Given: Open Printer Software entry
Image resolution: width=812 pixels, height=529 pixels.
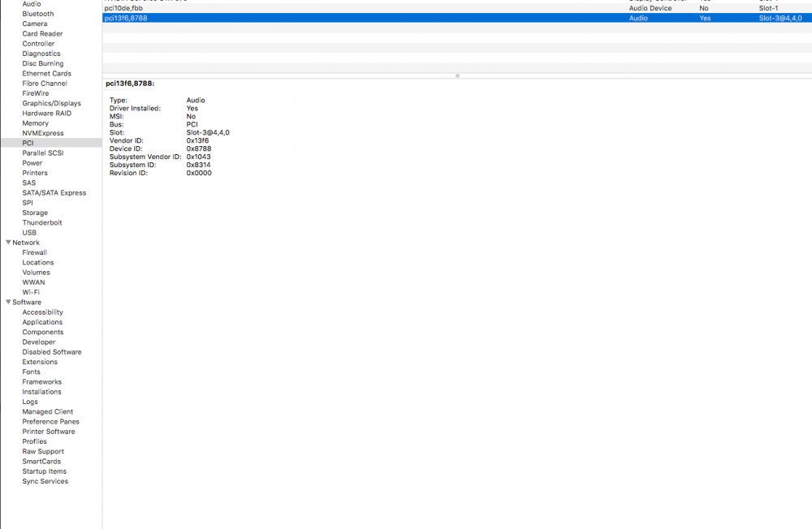Looking at the screenshot, I should point(49,431).
